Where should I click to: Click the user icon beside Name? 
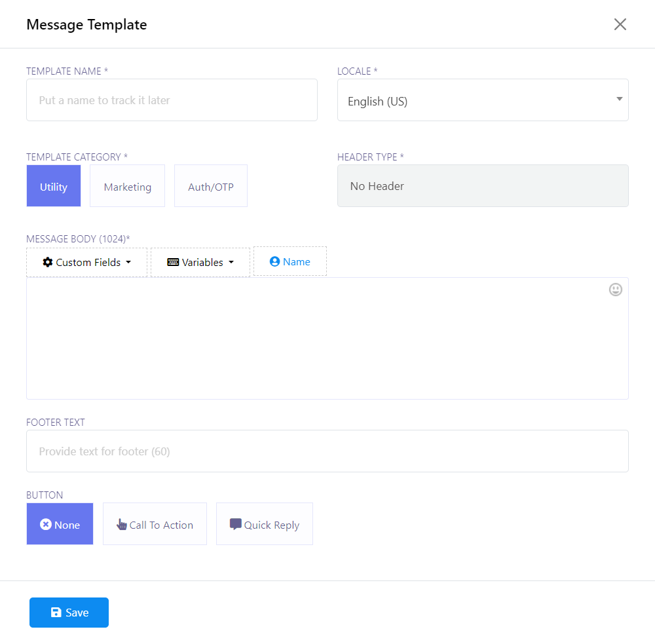tap(275, 261)
